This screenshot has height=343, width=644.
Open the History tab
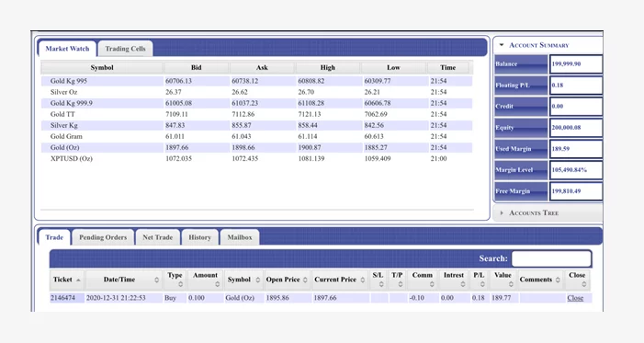[200, 237]
